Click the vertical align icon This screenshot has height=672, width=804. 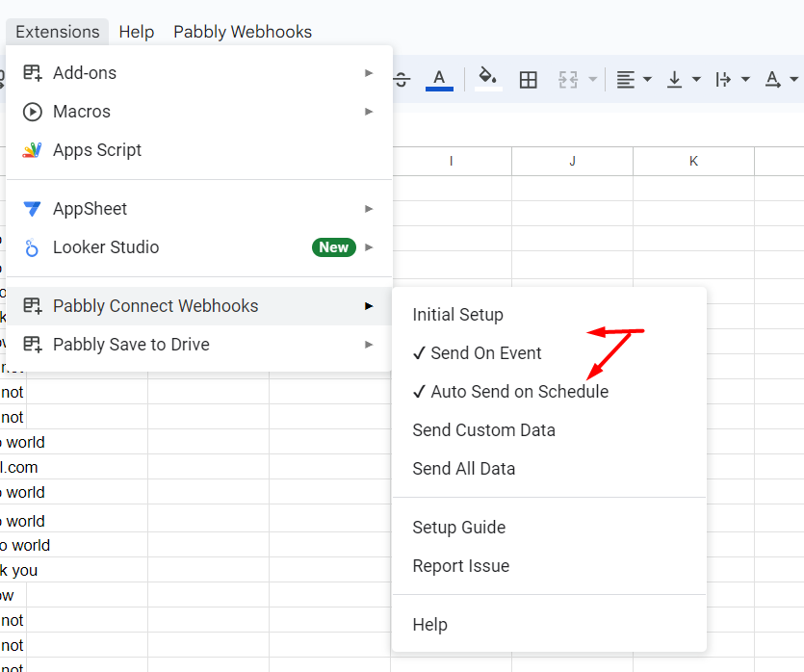(674, 80)
